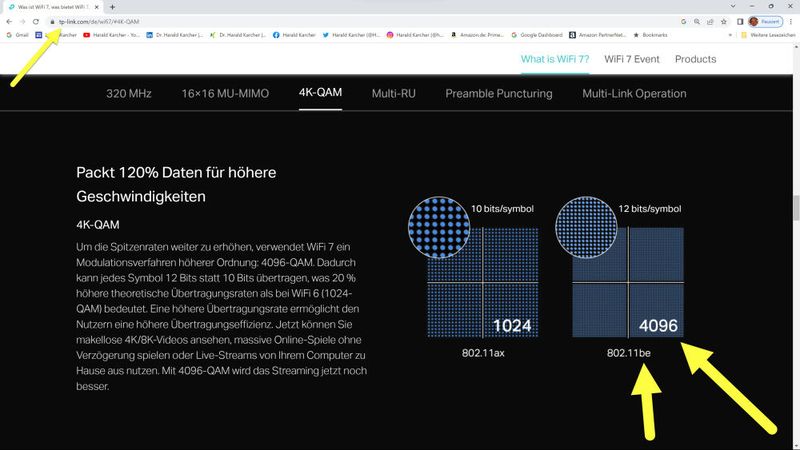Open the Harald Karcher Twitter bookmark

pyautogui.click(x=352, y=35)
